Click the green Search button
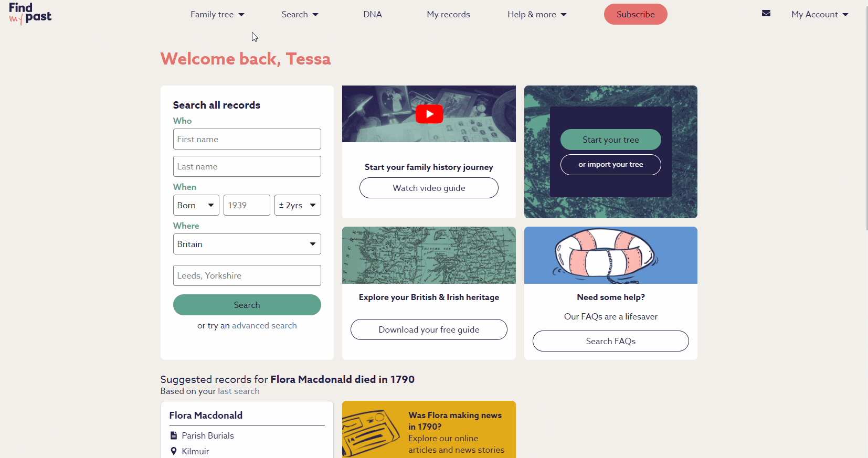 pyautogui.click(x=247, y=305)
